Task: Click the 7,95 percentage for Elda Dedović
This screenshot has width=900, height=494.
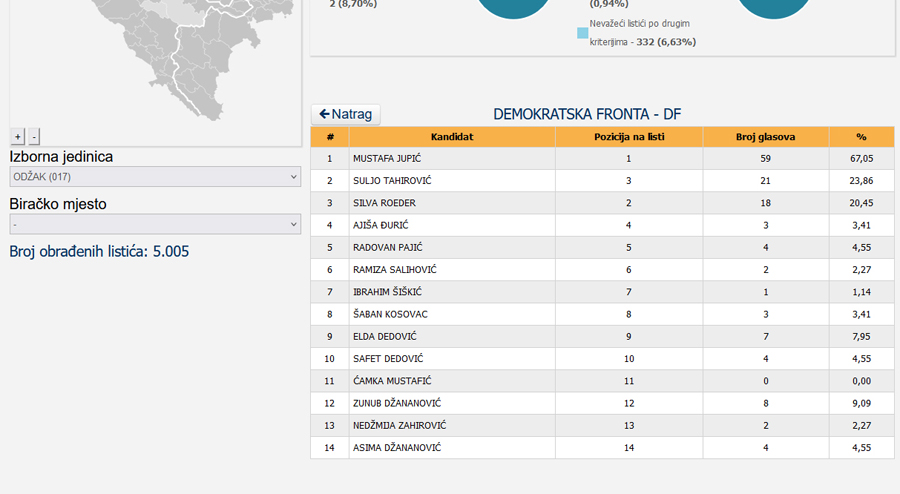Action: click(862, 337)
